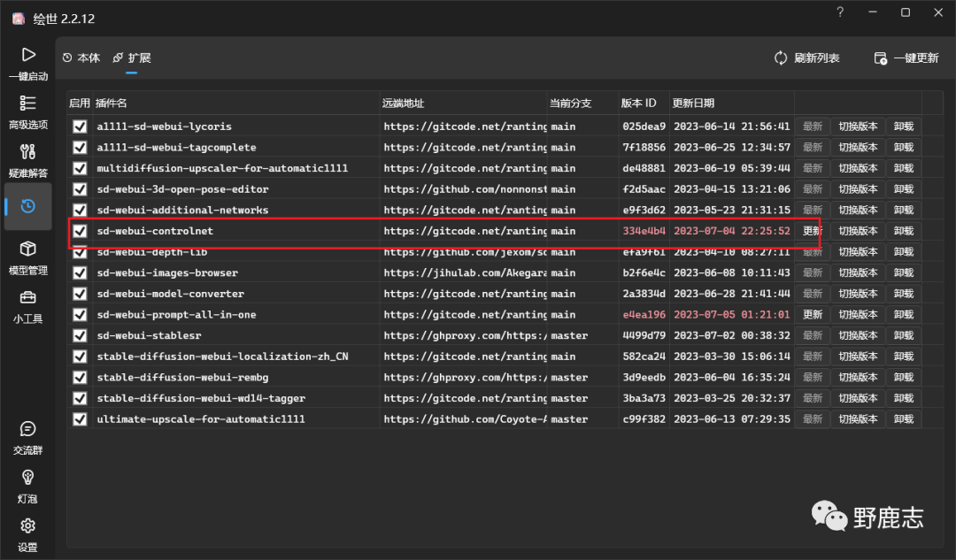956x560 pixels.
Task: Click version ID c99f382
Action: (x=644, y=419)
